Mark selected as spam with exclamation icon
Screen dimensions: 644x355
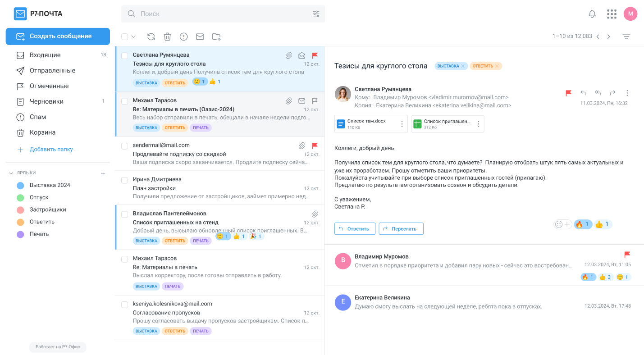(x=183, y=36)
